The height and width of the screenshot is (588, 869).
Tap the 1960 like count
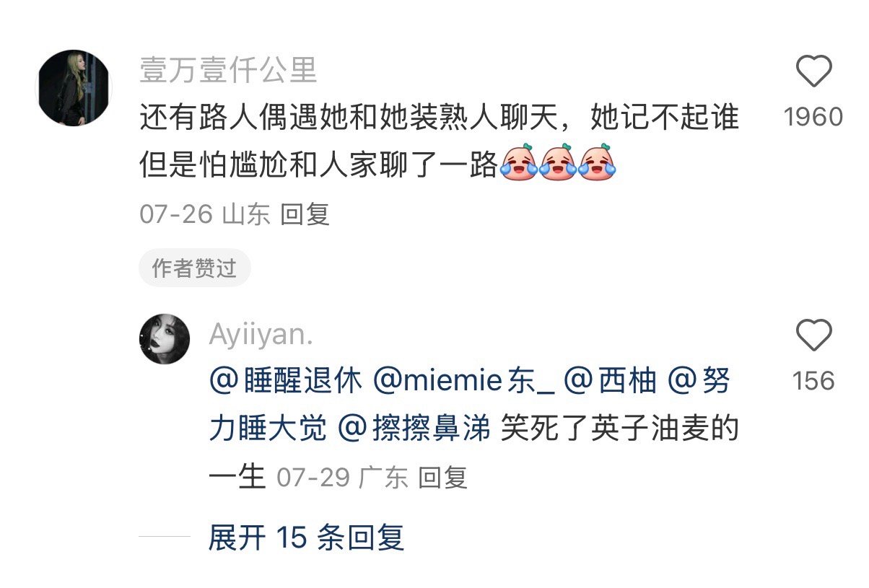[813, 117]
